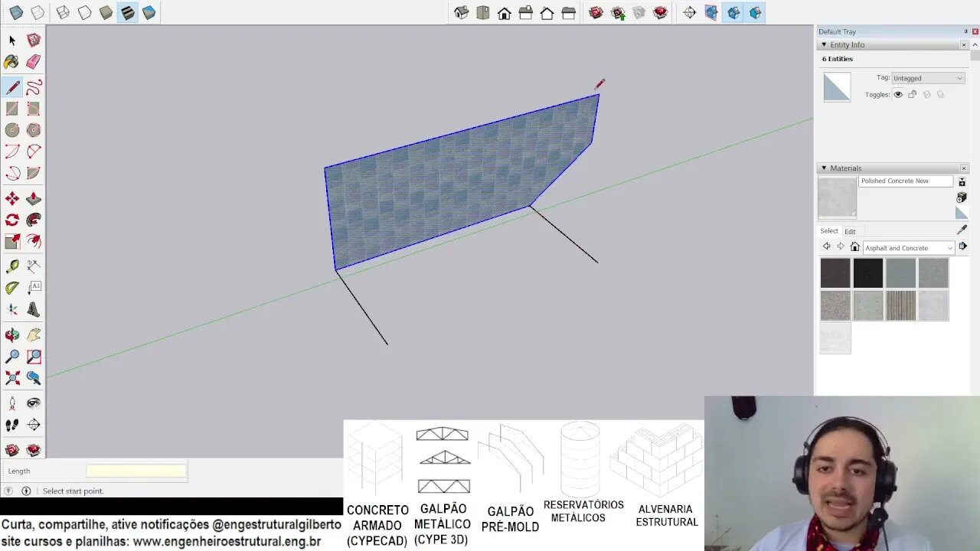Click the Make Component tool
This screenshot has width=980, height=551.
pos(34,40)
